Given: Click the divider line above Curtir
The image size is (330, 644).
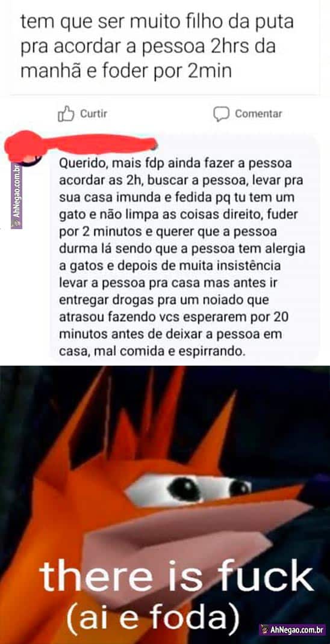Looking at the screenshot, I should tap(164, 95).
